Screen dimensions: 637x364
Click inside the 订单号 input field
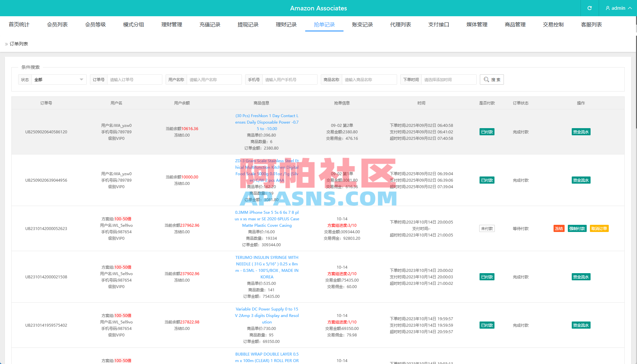(134, 79)
